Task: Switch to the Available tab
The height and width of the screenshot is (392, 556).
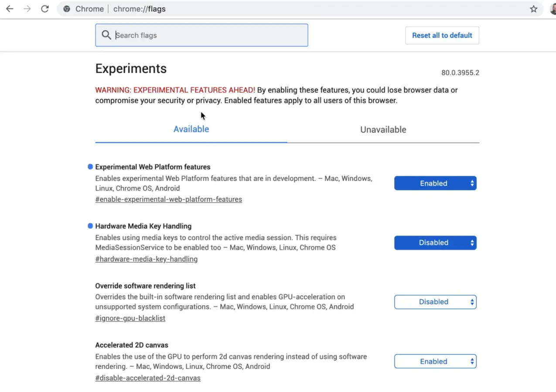Action: click(191, 129)
